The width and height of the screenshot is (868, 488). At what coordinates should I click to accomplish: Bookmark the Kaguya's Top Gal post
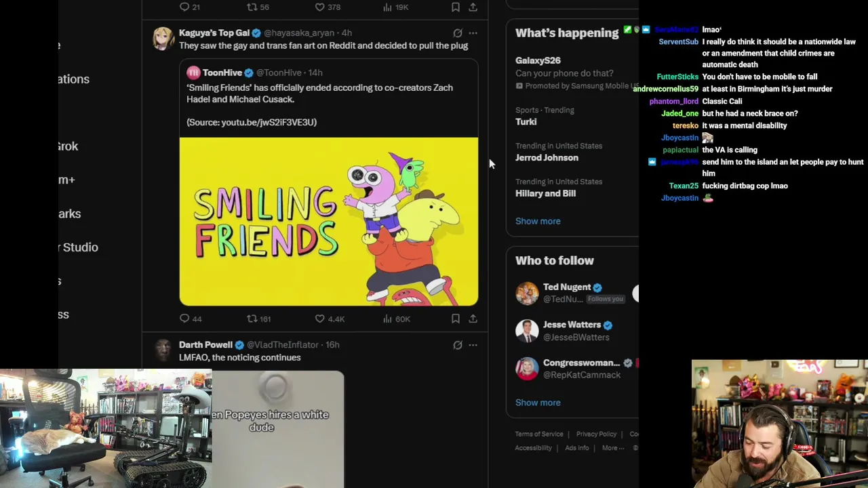(x=456, y=319)
